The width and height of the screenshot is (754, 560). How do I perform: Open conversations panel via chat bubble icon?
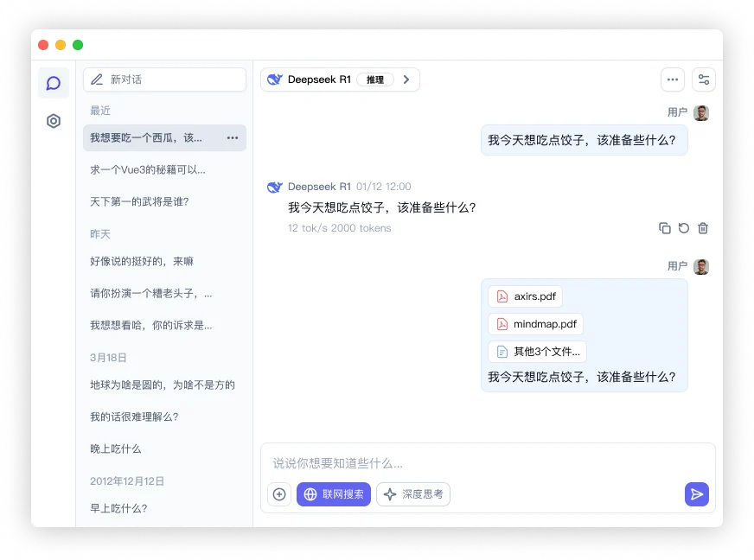(x=53, y=83)
